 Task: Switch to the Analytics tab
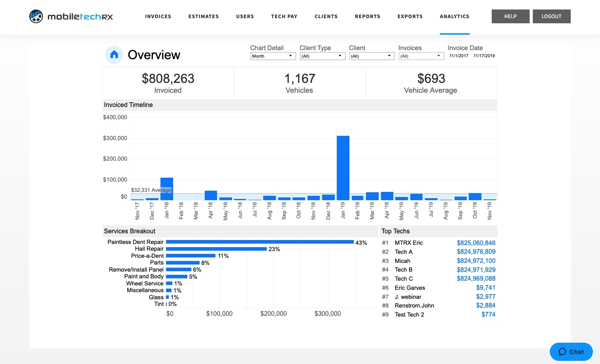[x=455, y=16]
